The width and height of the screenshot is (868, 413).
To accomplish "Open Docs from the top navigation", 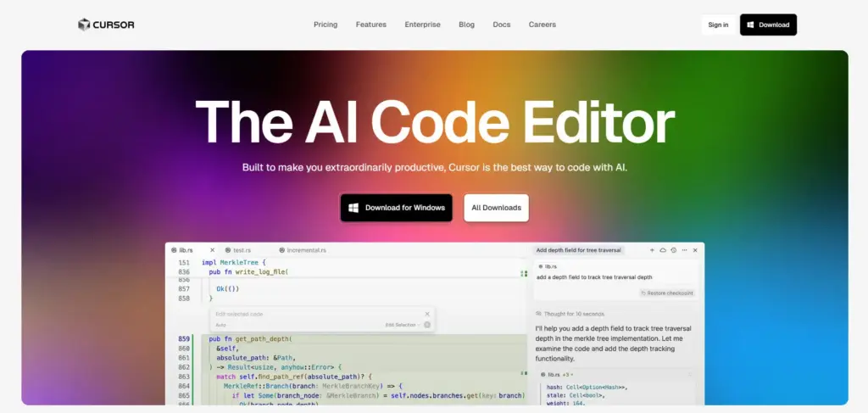I will coord(502,25).
